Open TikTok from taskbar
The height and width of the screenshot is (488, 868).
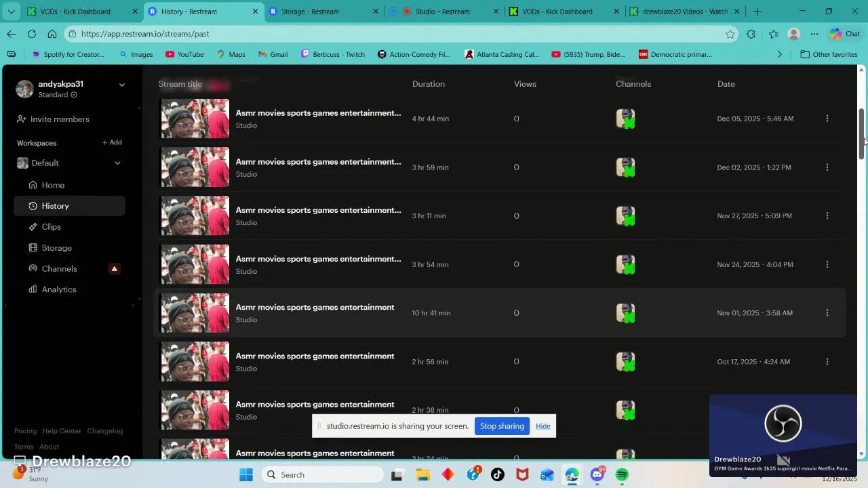click(498, 474)
